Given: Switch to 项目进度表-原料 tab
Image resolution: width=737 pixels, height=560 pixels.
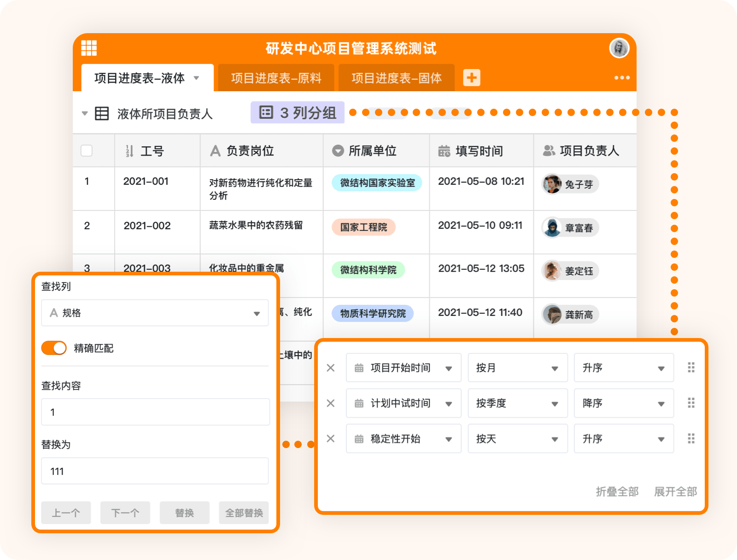Looking at the screenshot, I should pos(276,78).
